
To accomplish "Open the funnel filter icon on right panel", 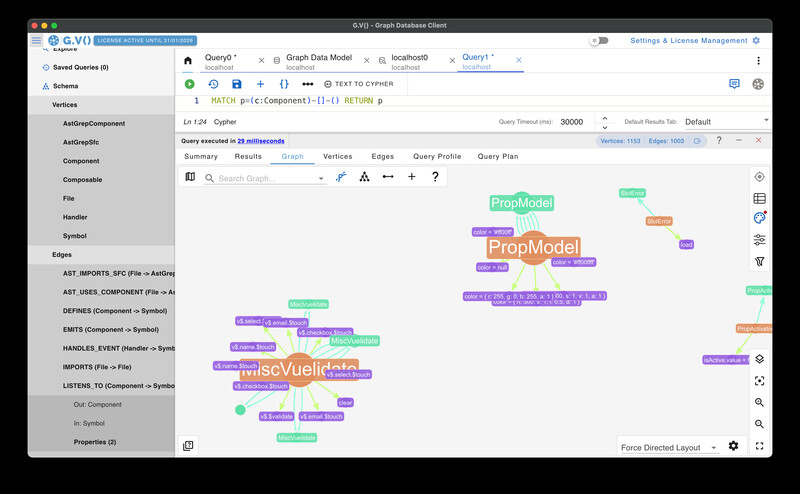I will tap(759, 261).
